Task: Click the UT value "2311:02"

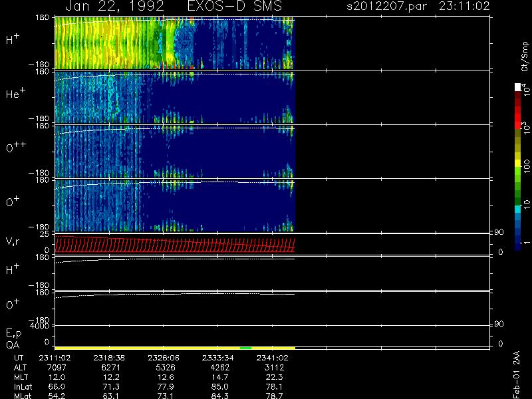Action: pyautogui.click(x=55, y=358)
